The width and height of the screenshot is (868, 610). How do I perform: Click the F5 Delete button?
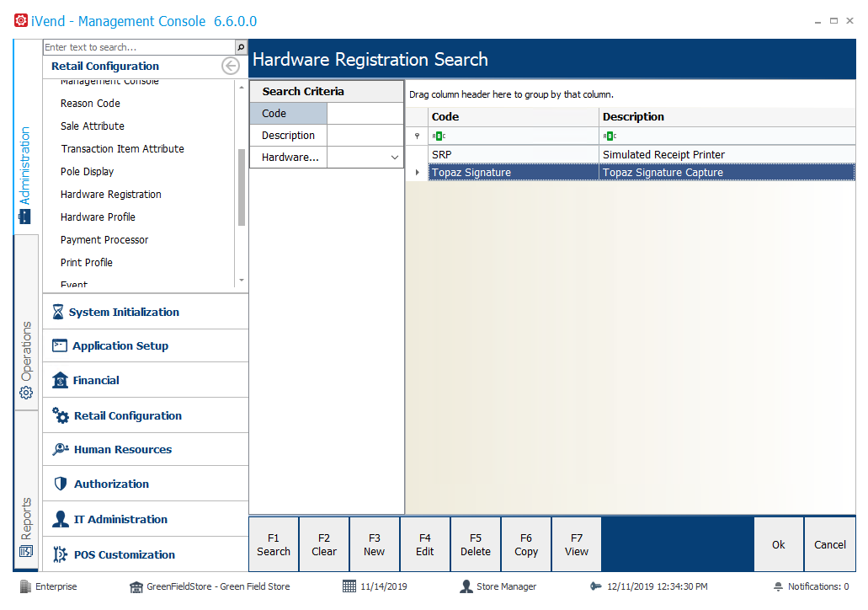click(x=476, y=544)
